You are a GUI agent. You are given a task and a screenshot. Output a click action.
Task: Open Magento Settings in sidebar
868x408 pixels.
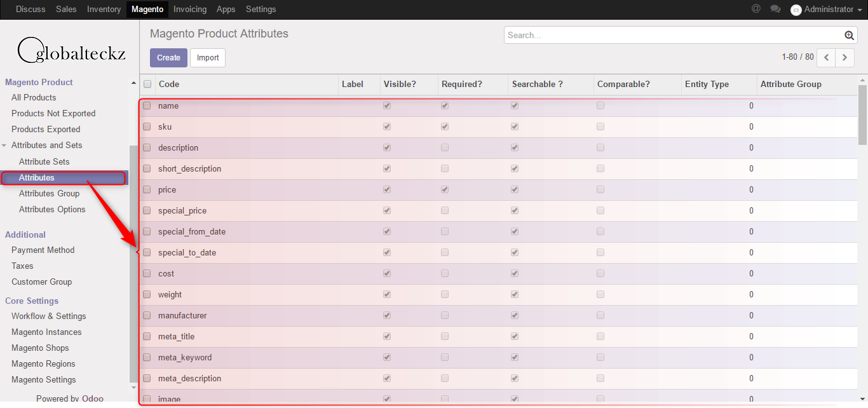44,380
